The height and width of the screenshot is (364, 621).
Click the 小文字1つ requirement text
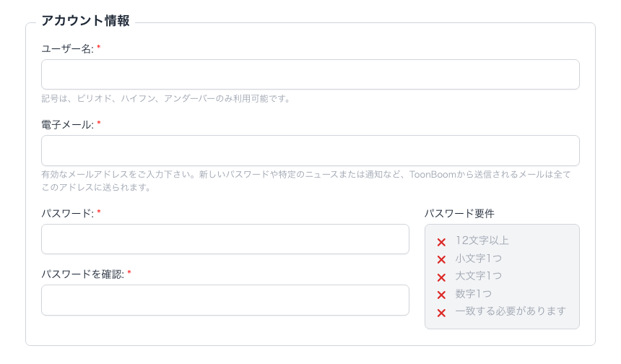point(478,258)
